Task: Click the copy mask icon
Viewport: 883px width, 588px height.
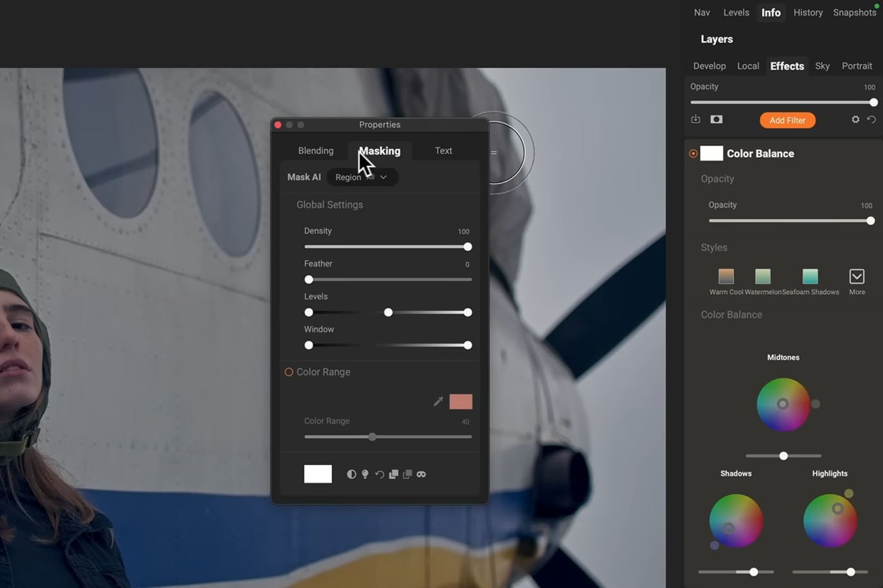Action: click(394, 474)
